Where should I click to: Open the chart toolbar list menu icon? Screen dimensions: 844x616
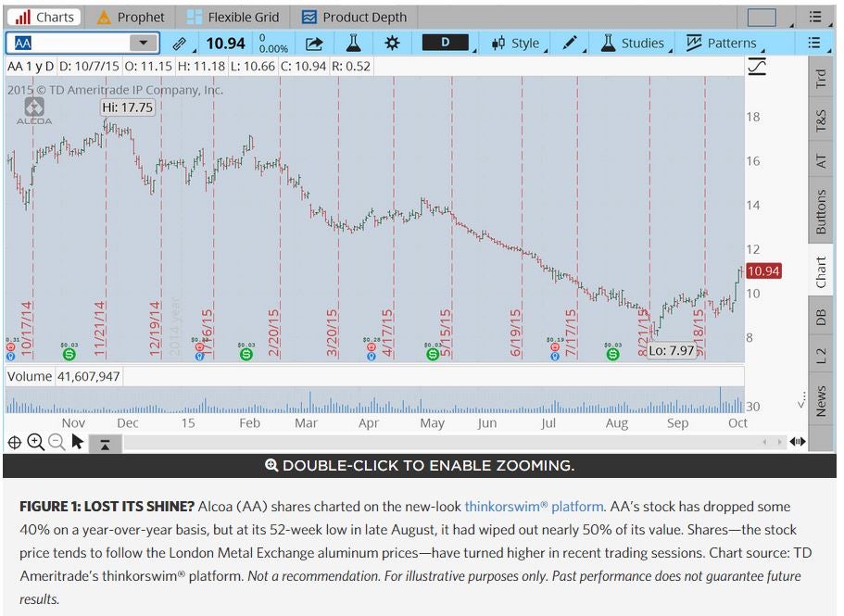(x=814, y=43)
